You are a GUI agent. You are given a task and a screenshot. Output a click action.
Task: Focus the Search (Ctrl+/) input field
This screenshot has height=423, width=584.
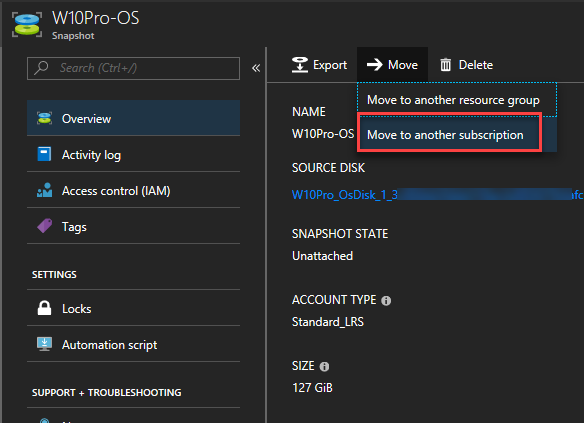click(133, 68)
